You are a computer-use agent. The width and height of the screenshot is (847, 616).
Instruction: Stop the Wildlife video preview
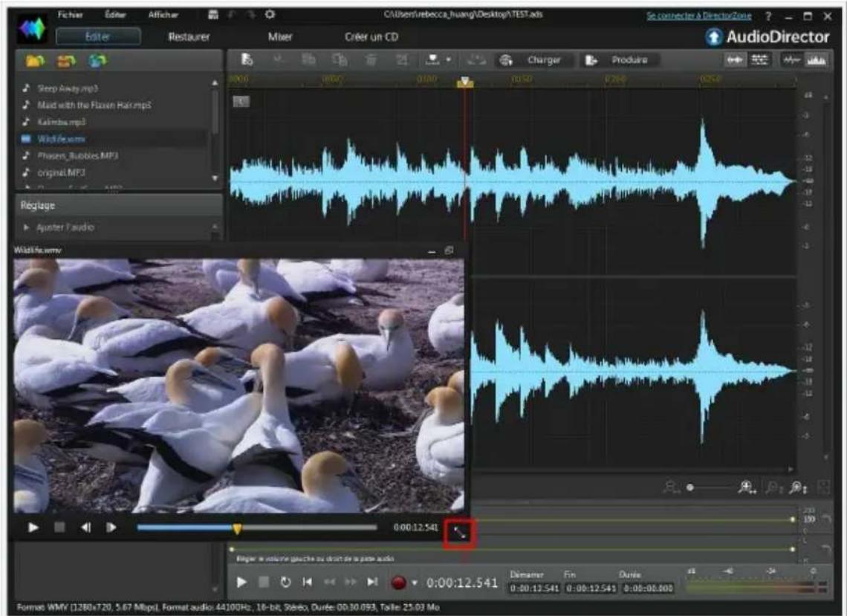point(59,527)
